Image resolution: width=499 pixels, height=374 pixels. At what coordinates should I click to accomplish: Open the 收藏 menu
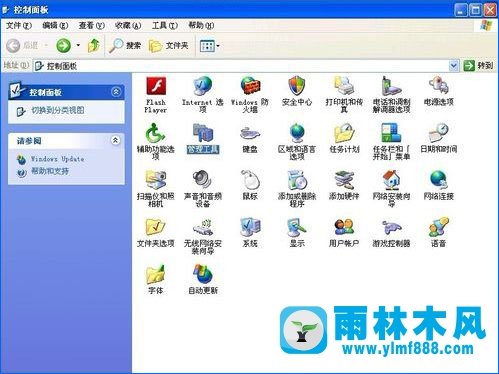point(128,25)
